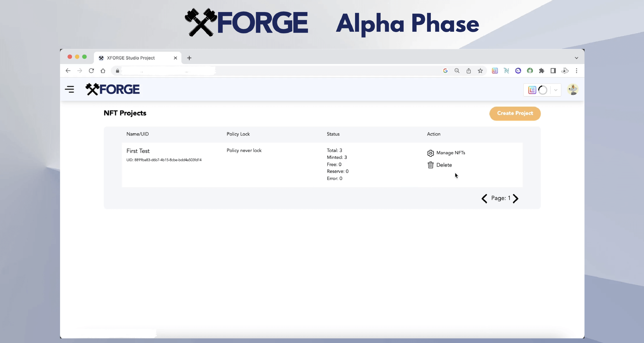Select the XFORGE Studio Project browser tab

coord(138,58)
